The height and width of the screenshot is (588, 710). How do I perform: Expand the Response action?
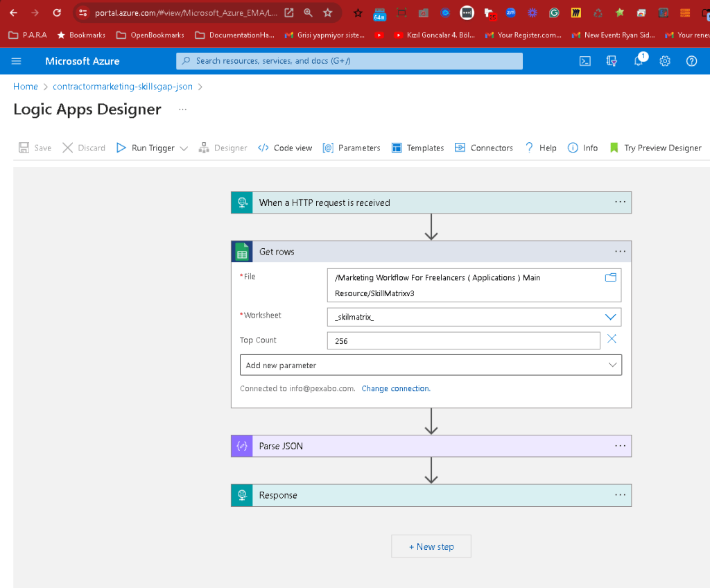(x=431, y=495)
